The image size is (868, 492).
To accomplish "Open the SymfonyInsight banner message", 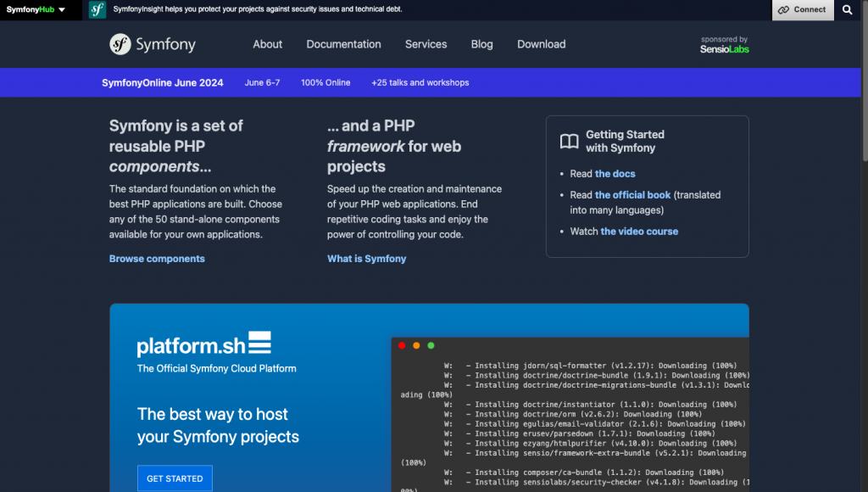I will point(258,9).
